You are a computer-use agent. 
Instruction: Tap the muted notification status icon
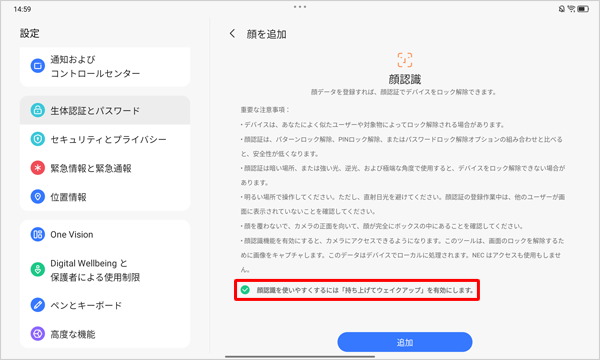pyautogui.click(x=561, y=9)
